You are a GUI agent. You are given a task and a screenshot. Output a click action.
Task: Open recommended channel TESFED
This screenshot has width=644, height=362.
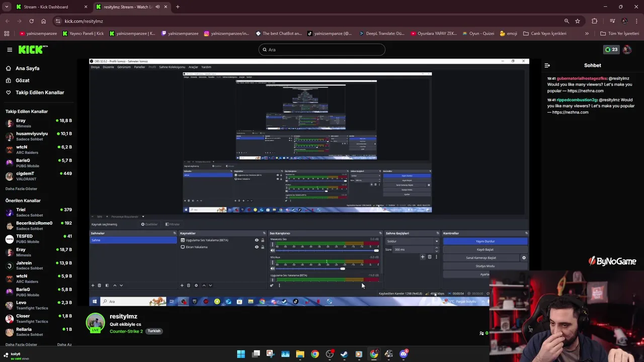(x=39, y=239)
